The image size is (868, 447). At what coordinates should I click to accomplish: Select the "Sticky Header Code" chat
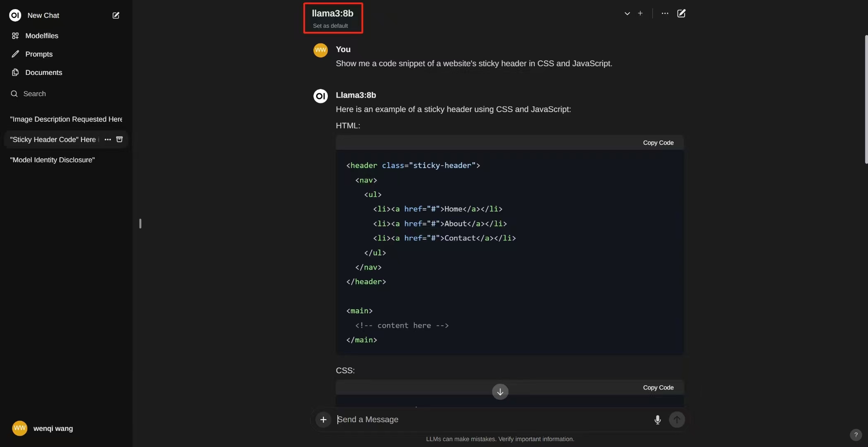[53, 139]
